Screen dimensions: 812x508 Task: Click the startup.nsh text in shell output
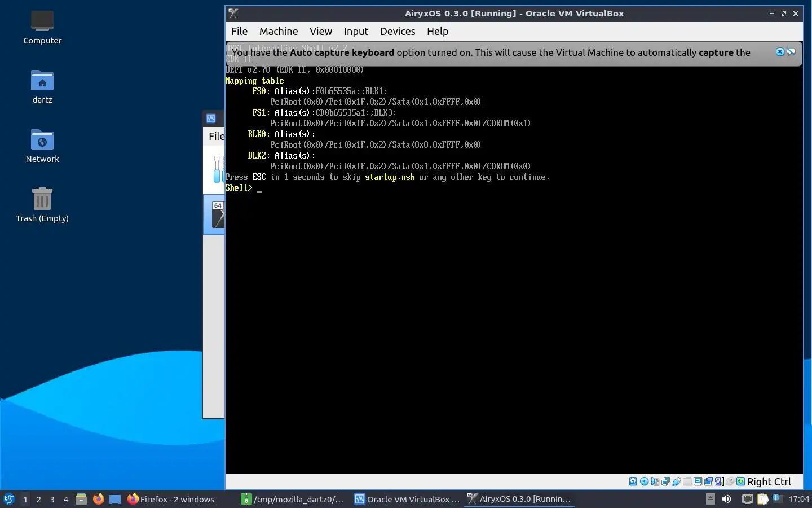coord(390,177)
